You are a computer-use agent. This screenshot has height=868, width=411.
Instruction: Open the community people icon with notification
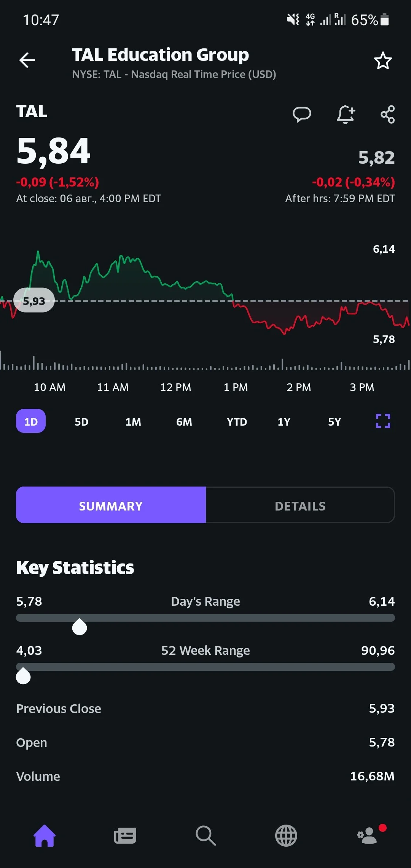point(368,835)
